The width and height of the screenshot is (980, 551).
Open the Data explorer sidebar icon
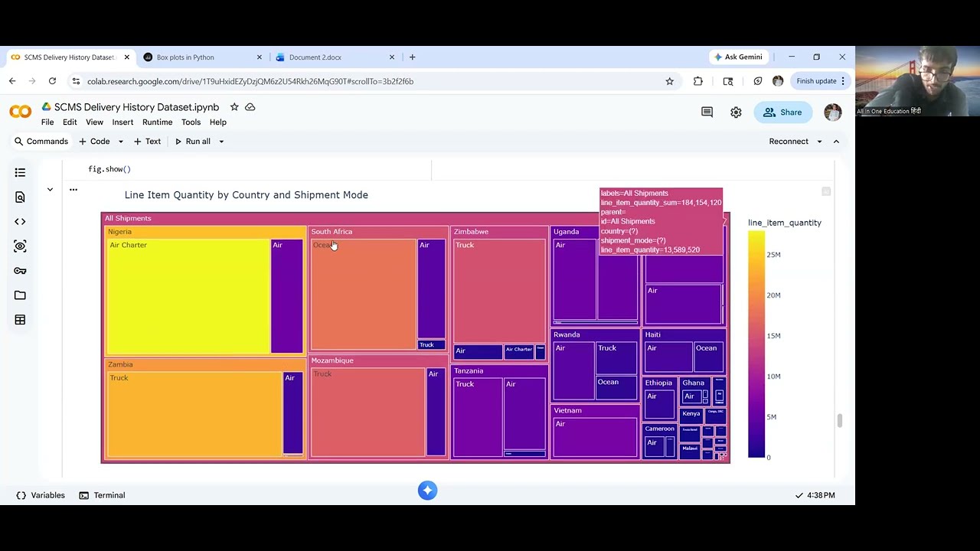click(20, 246)
